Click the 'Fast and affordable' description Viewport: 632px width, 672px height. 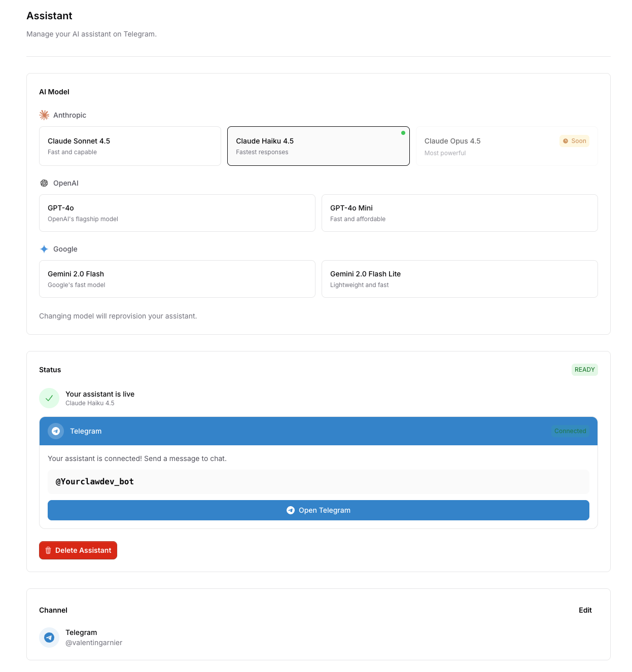point(358,219)
